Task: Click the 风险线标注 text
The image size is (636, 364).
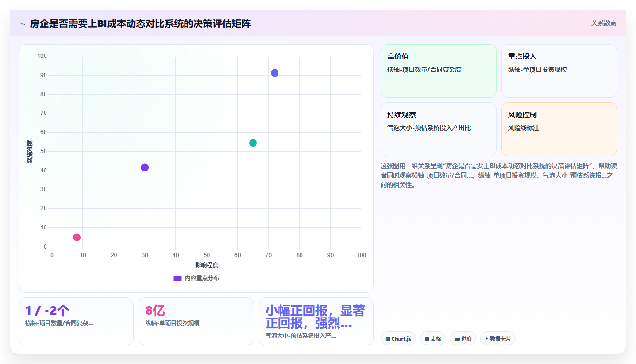Action: pyautogui.click(x=523, y=128)
